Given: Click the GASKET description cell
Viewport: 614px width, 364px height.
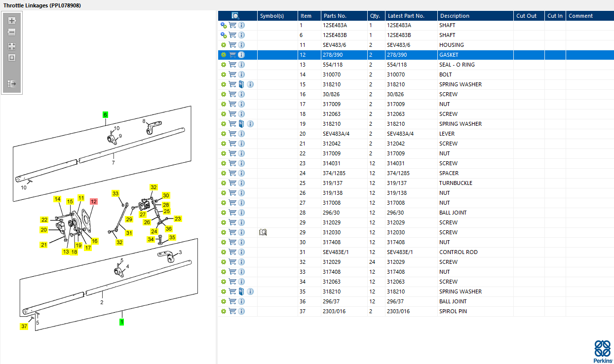Looking at the screenshot, I should click(475, 55).
